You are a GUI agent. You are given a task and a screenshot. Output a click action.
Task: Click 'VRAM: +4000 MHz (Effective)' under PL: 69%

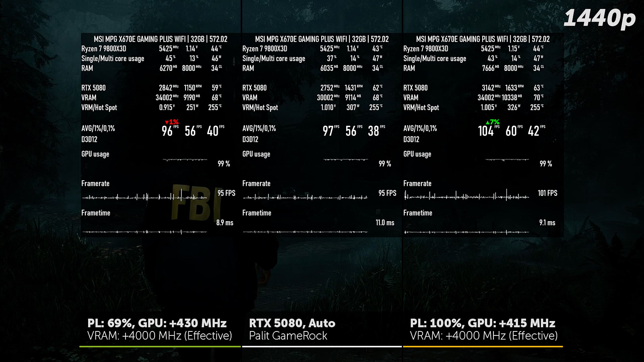(x=160, y=336)
